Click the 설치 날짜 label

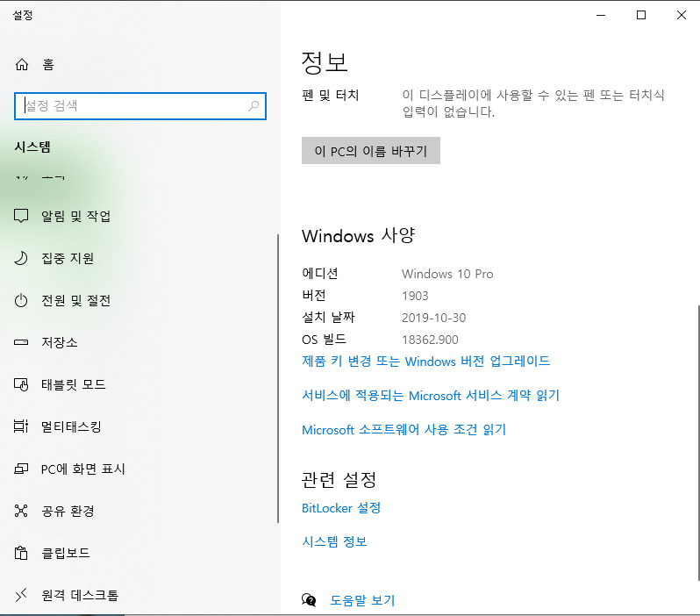[328, 317]
